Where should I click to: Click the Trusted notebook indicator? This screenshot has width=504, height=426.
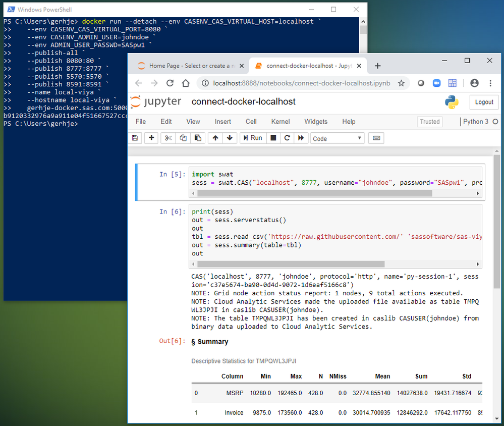[430, 122]
